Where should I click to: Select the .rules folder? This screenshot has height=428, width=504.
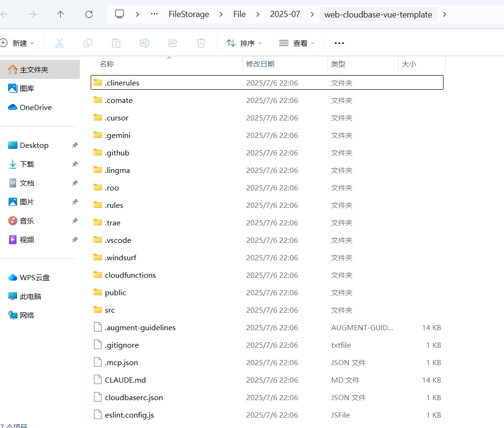[267, 205]
